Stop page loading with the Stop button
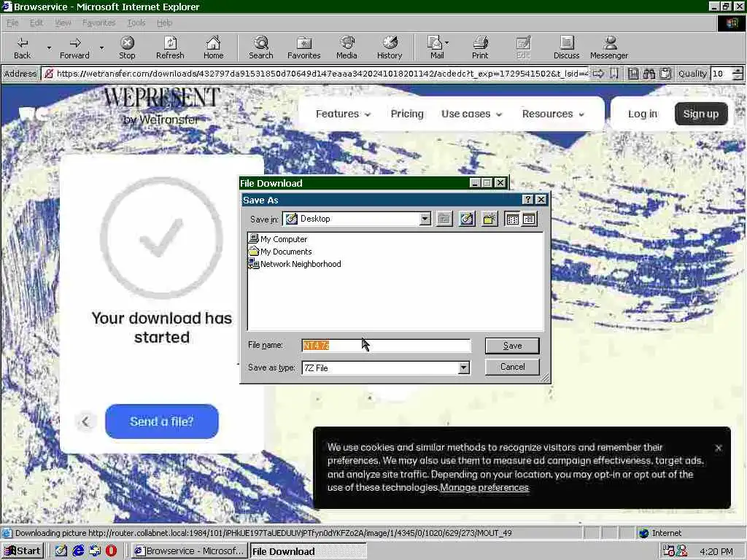 [127, 47]
